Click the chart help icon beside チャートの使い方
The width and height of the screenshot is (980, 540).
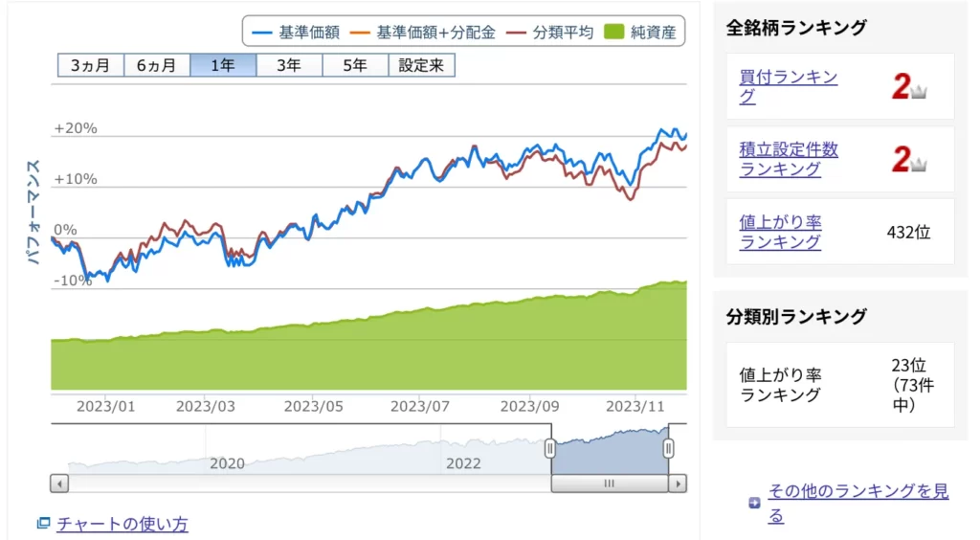coord(42,524)
